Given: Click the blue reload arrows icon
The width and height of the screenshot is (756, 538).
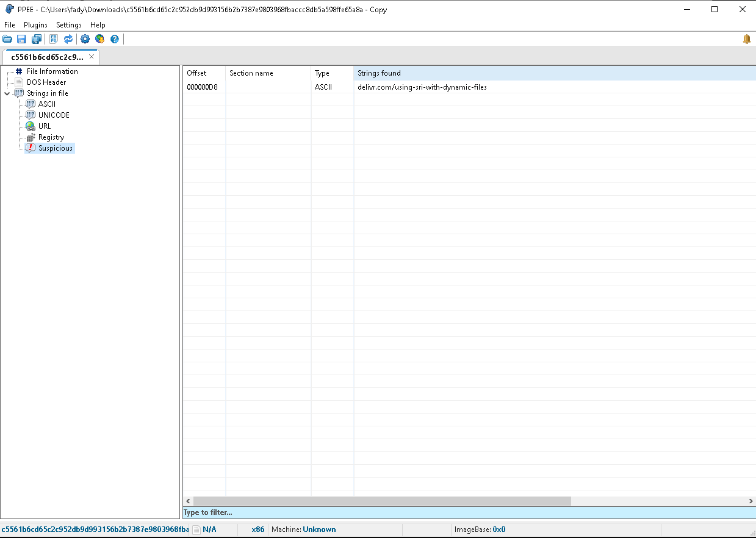Looking at the screenshot, I should [68, 39].
